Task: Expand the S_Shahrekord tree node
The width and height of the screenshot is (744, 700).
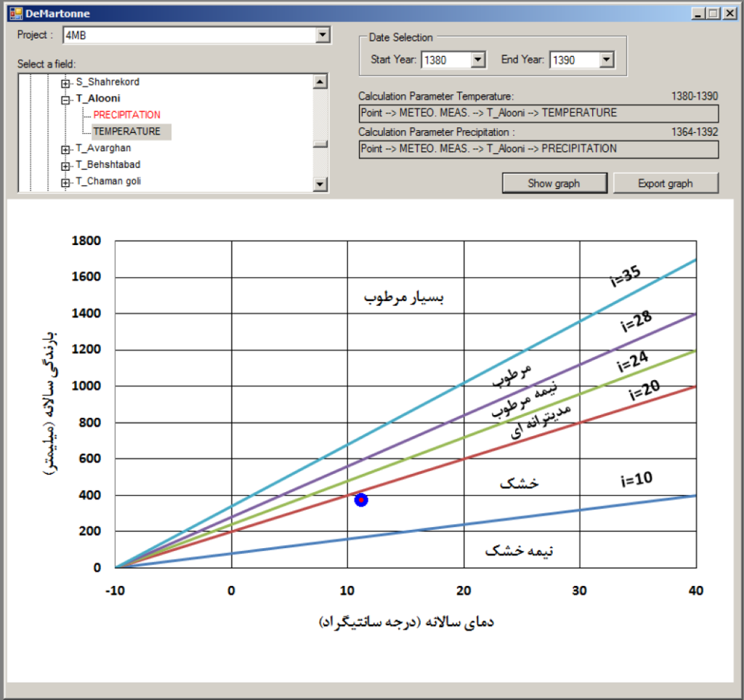Action: click(x=65, y=84)
